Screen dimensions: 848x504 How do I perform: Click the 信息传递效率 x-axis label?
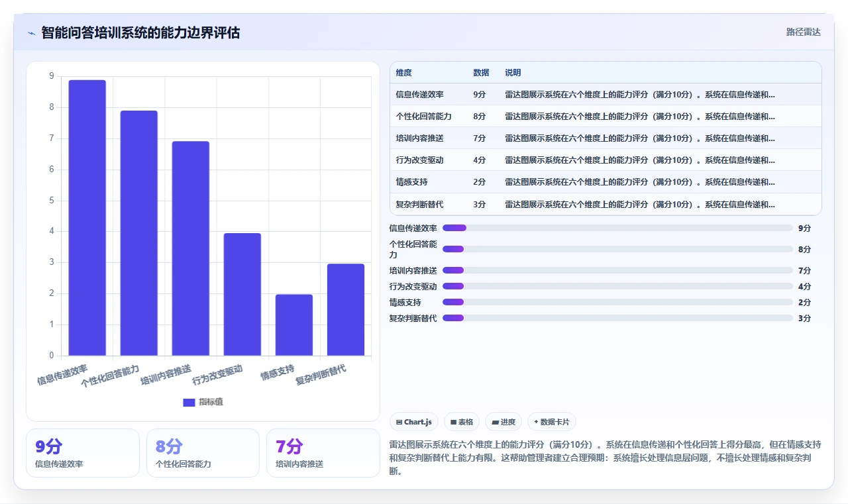click(x=62, y=374)
